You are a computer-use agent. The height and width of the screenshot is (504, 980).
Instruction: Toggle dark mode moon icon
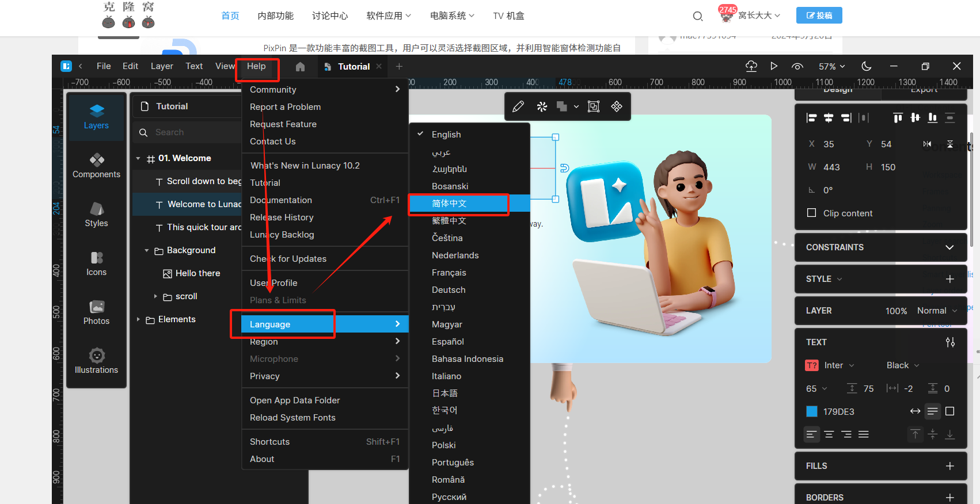pos(866,66)
